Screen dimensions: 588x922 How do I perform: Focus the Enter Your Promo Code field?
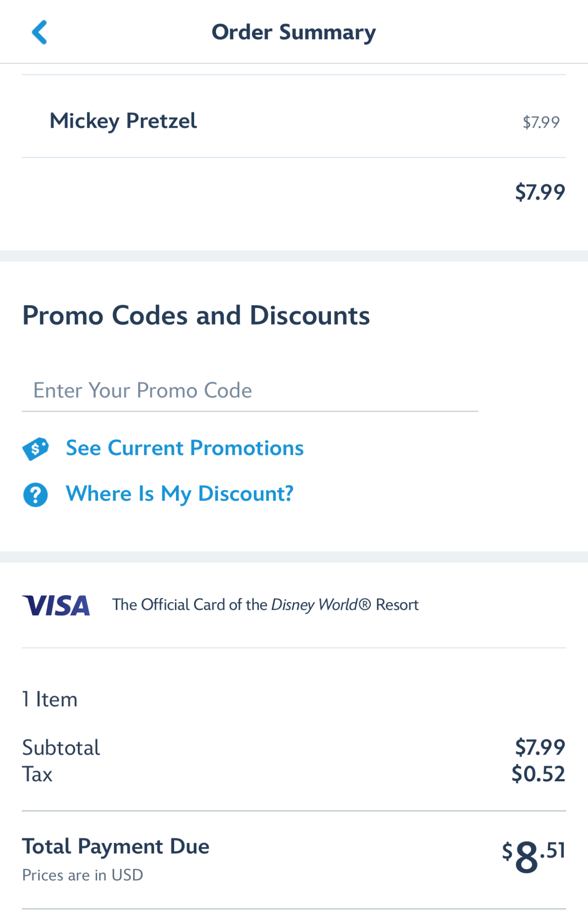point(249,391)
